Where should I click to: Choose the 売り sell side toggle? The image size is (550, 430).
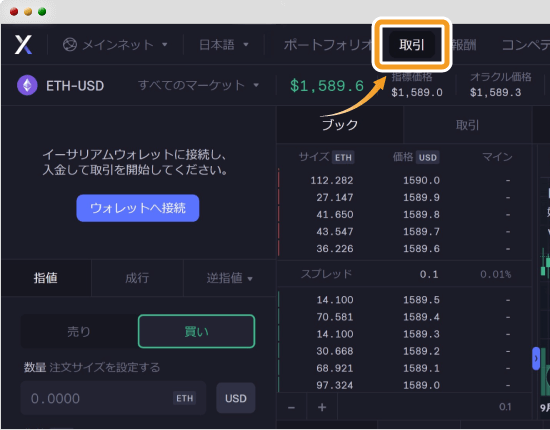79,331
